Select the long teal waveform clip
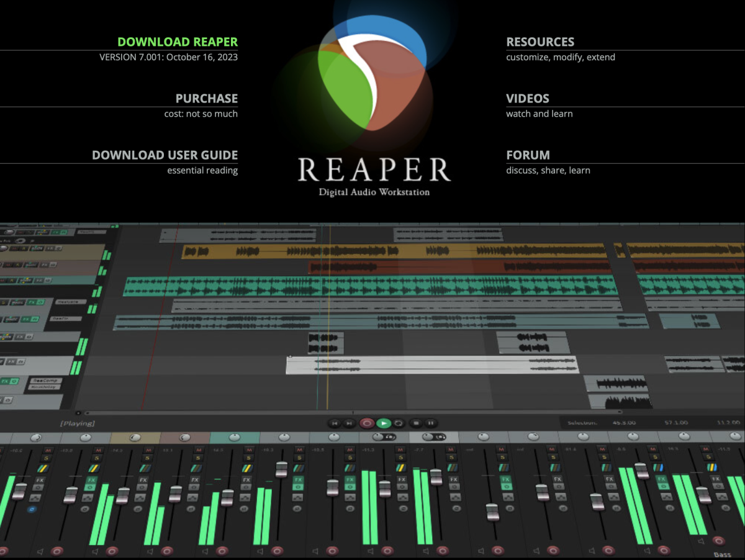745x560 pixels. tap(370, 286)
